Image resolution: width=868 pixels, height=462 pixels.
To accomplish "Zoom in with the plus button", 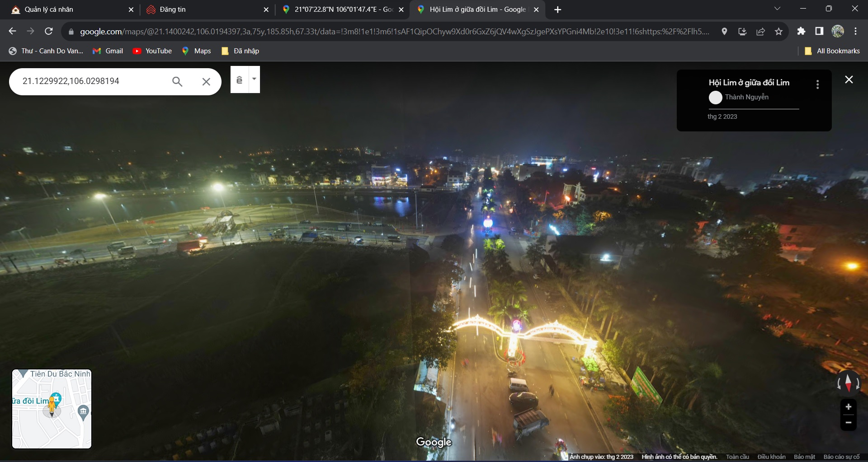I will 848,407.
